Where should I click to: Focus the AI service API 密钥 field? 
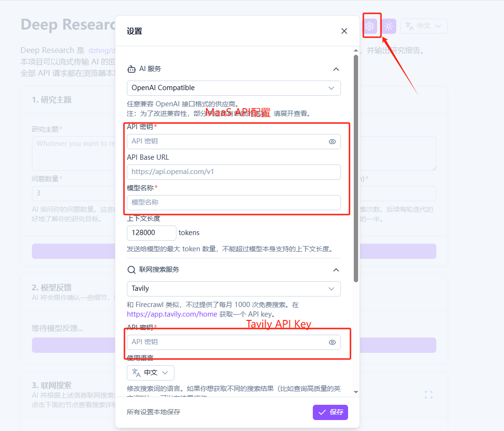click(x=234, y=142)
